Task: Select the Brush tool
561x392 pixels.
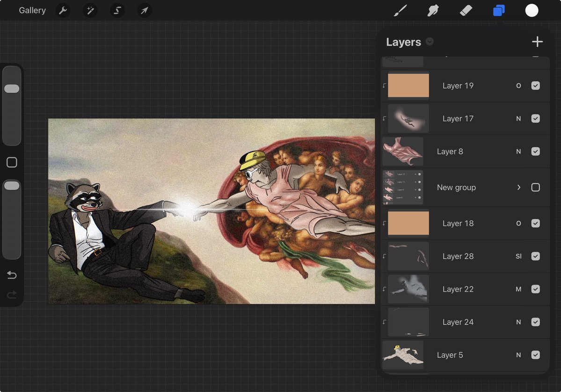Action: pos(401,10)
